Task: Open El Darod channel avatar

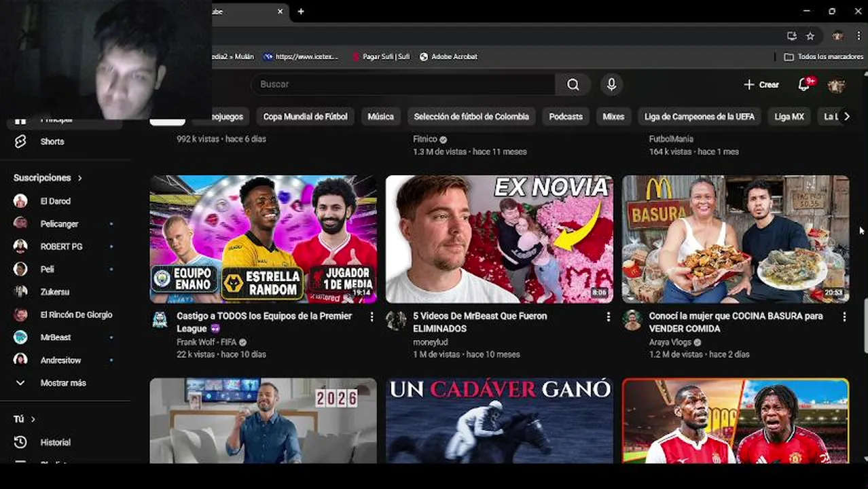Action: (20, 201)
